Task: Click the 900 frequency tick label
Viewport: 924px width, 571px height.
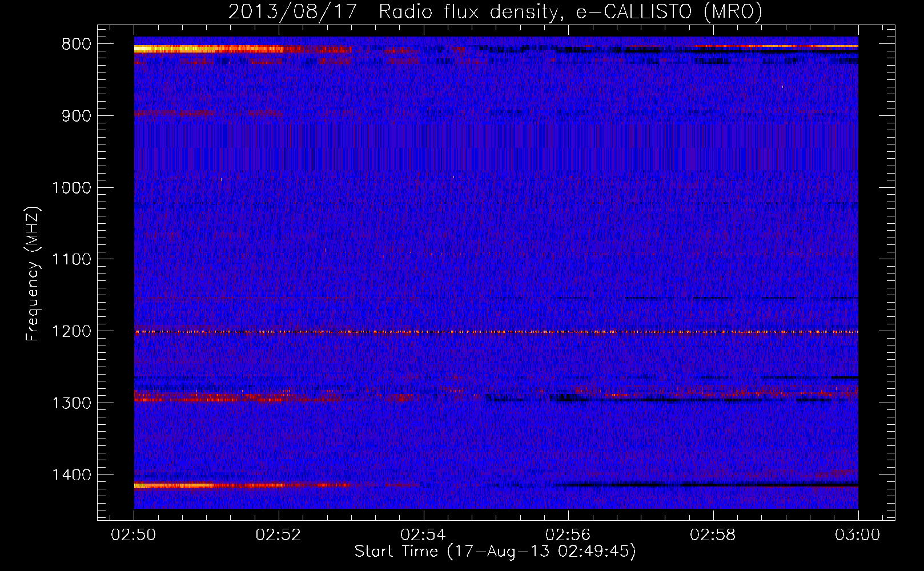Action: point(77,116)
